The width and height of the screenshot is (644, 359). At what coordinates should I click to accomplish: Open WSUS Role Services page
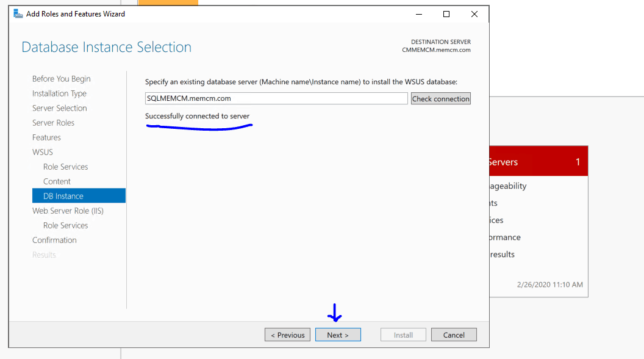[65, 167]
